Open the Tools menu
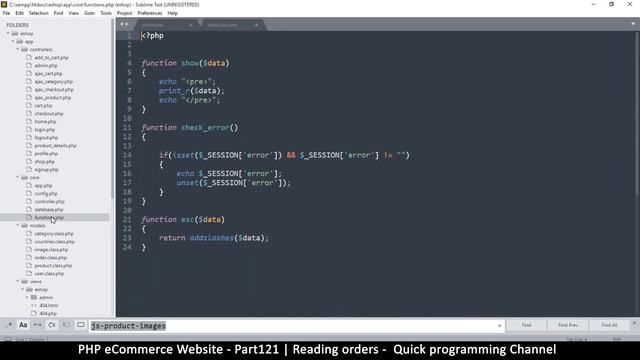The height and width of the screenshot is (360, 640). (106, 13)
